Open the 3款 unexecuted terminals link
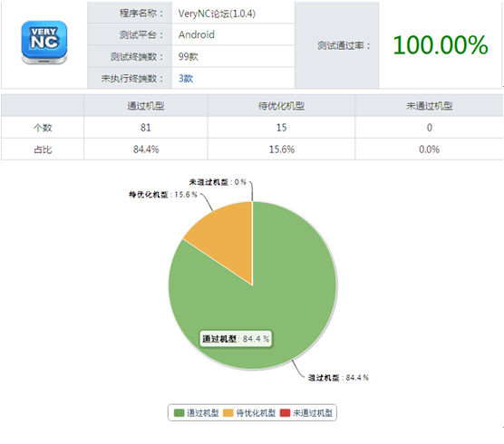The image size is (504, 444). tap(186, 79)
